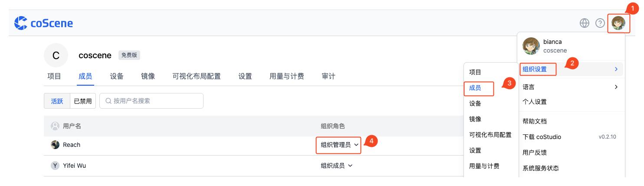The height and width of the screenshot is (186, 644).
Task: Switch to the 已禁用 filter
Action: [83, 101]
